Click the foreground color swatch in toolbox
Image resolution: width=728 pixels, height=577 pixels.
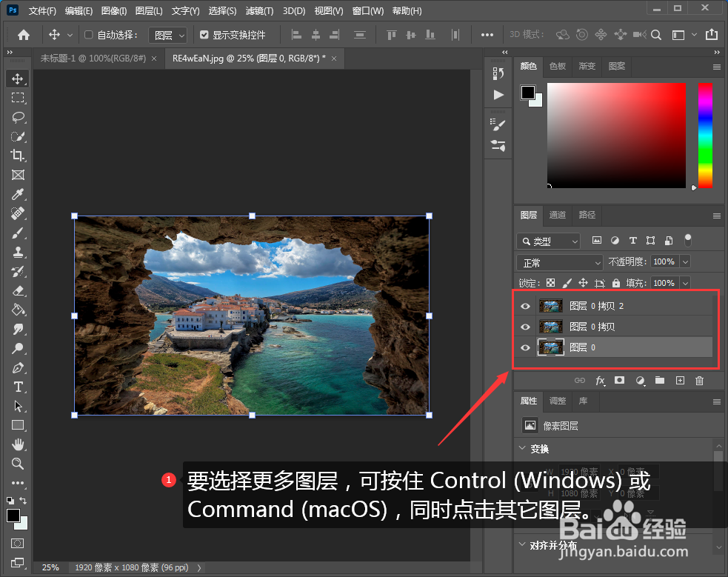coord(13,516)
